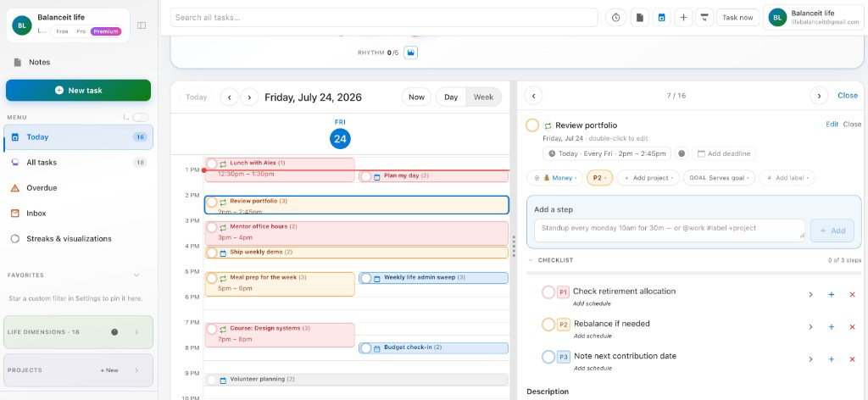Click the Edit link for Review portfolio

point(832,125)
